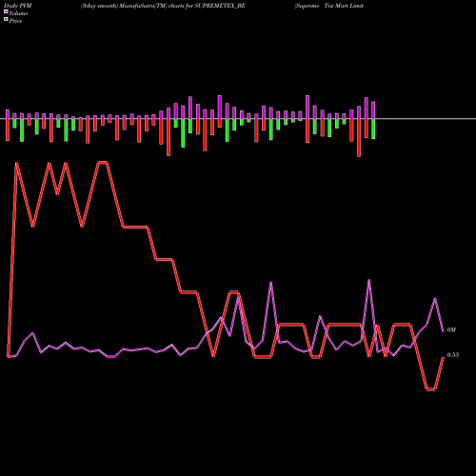Click the '0M' volume end label
The image size is (476, 476).
[x=451, y=330]
